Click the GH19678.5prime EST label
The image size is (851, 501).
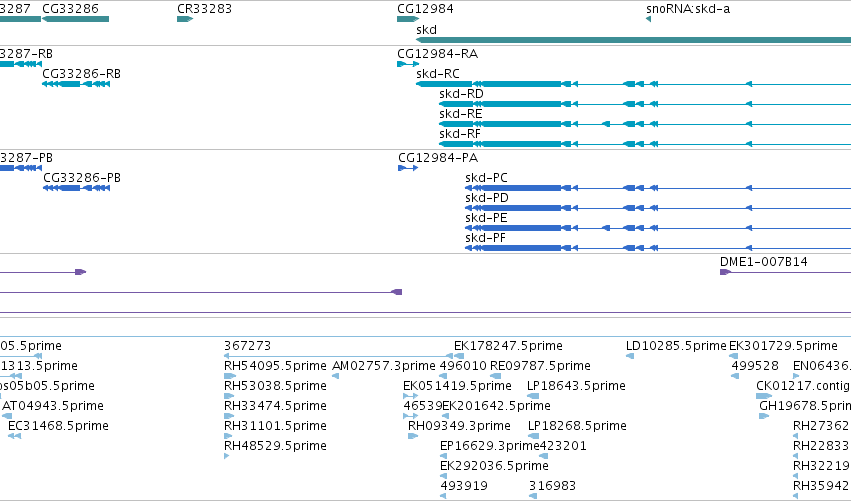click(805, 406)
